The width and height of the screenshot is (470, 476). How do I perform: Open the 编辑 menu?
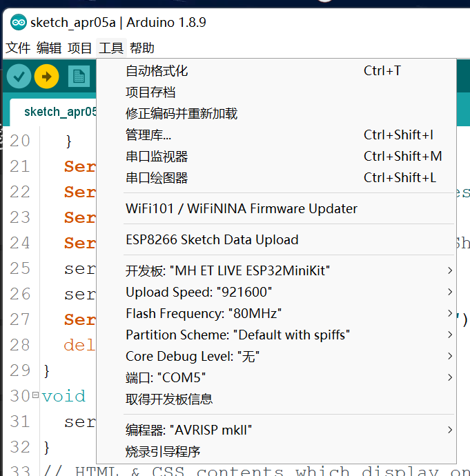pyautogui.click(x=49, y=48)
